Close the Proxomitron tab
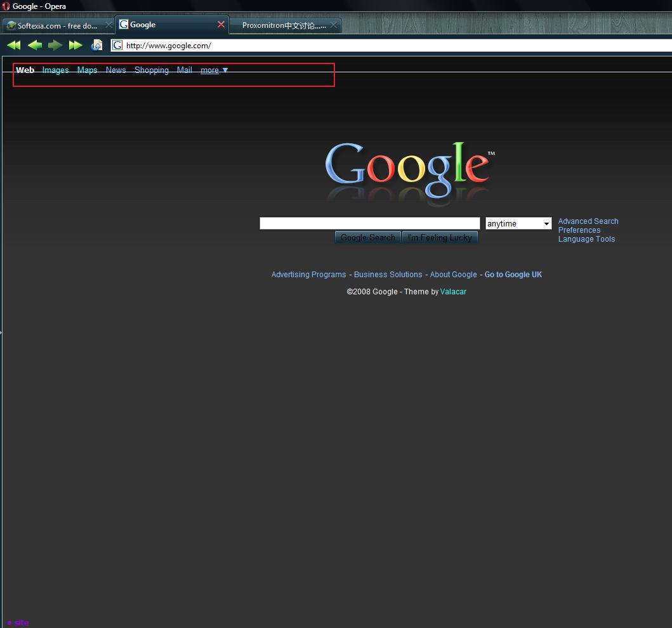Viewport: 672px width, 628px height. point(333,25)
